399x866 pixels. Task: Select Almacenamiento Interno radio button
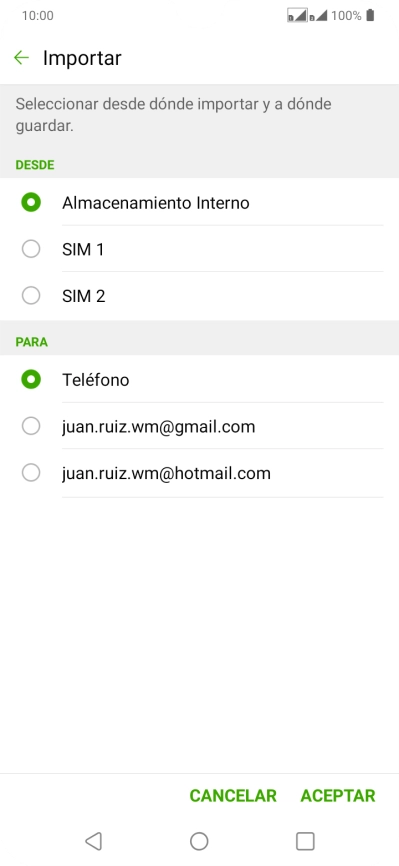(x=31, y=203)
